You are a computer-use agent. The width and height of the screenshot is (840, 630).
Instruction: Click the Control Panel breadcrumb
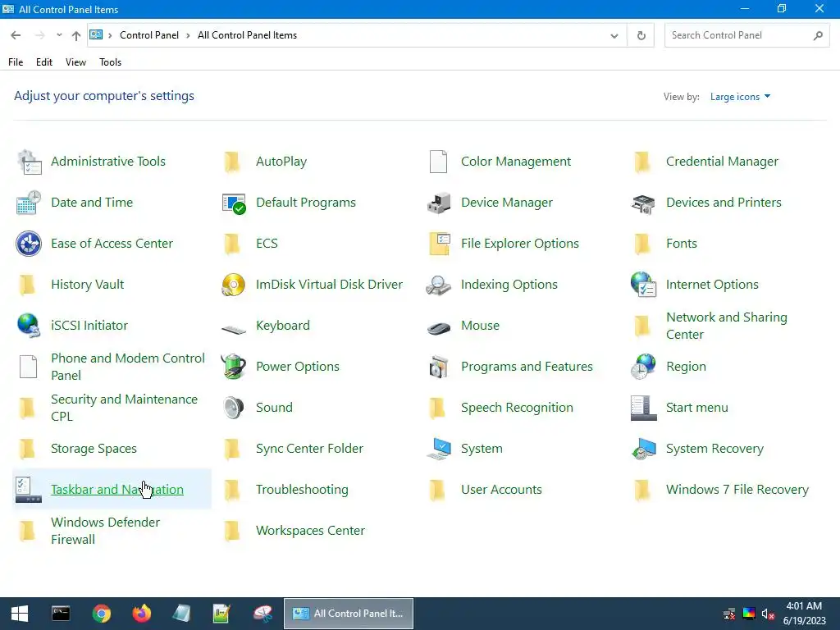click(149, 35)
